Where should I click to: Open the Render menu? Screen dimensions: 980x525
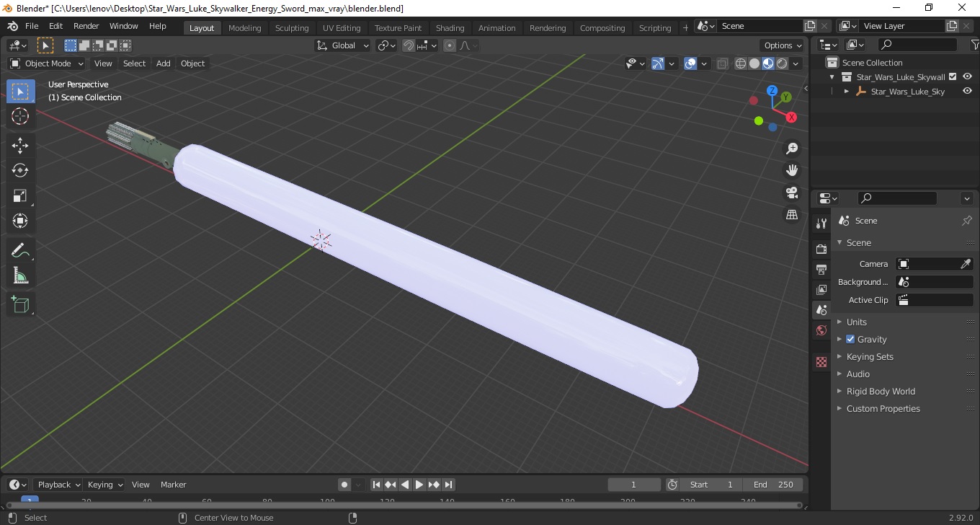86,26
